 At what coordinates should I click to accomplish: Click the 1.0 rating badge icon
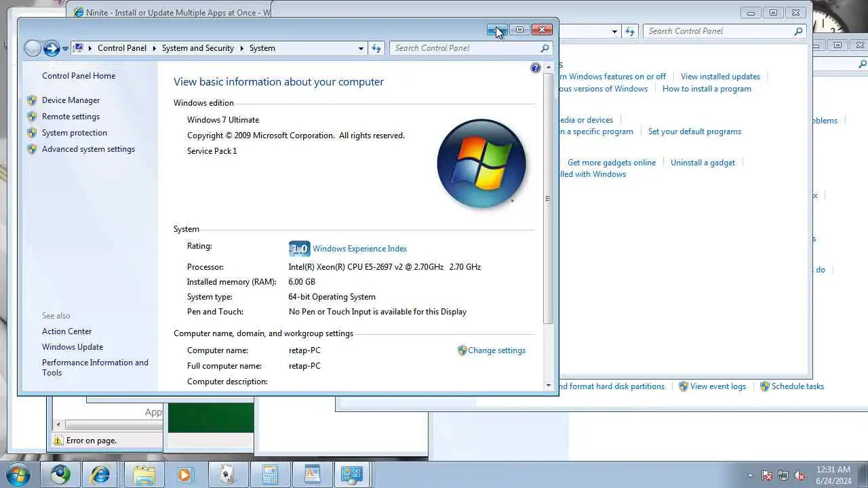coord(299,249)
